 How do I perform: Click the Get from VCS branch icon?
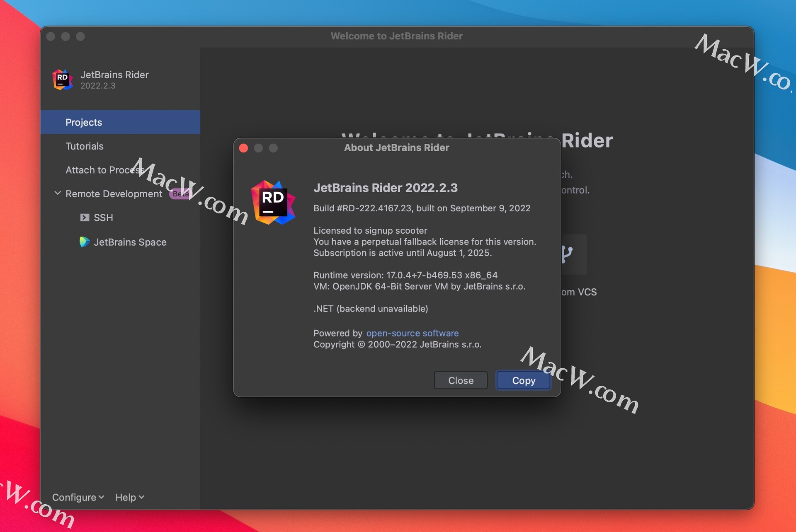[x=567, y=254]
